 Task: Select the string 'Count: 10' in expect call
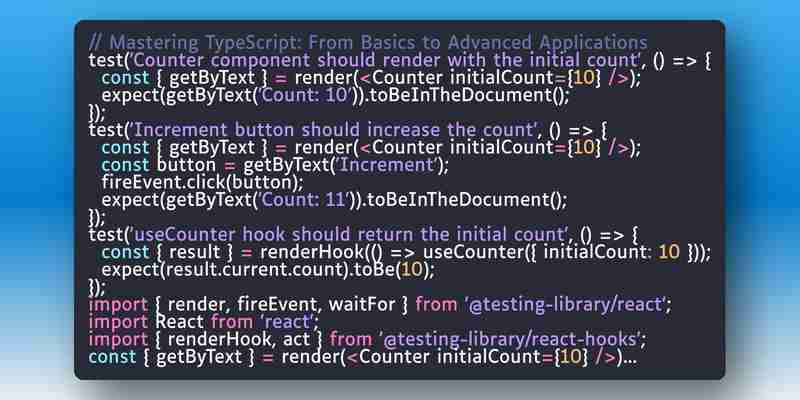pyautogui.click(x=305, y=95)
